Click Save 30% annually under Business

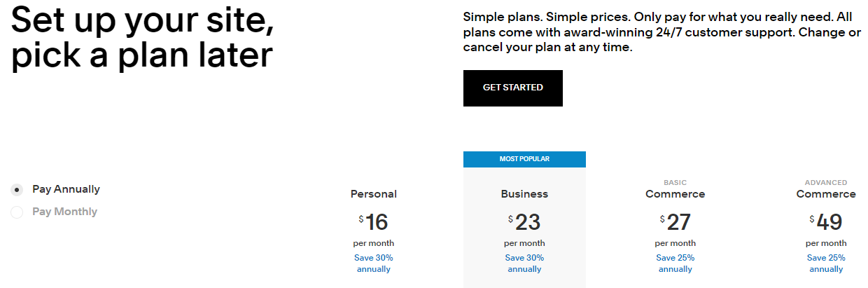click(524, 263)
